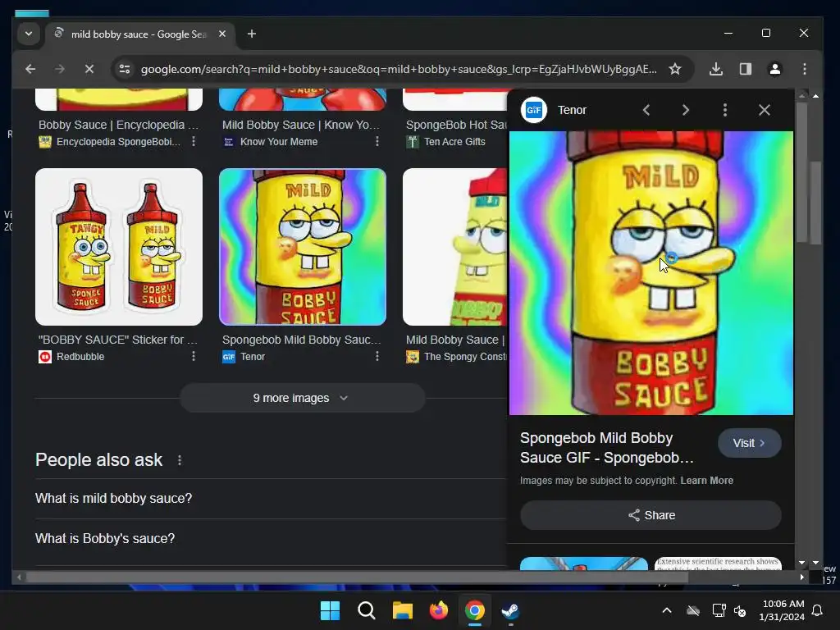Show previous image in preview panel
Image resolution: width=840 pixels, height=630 pixels.
646,110
